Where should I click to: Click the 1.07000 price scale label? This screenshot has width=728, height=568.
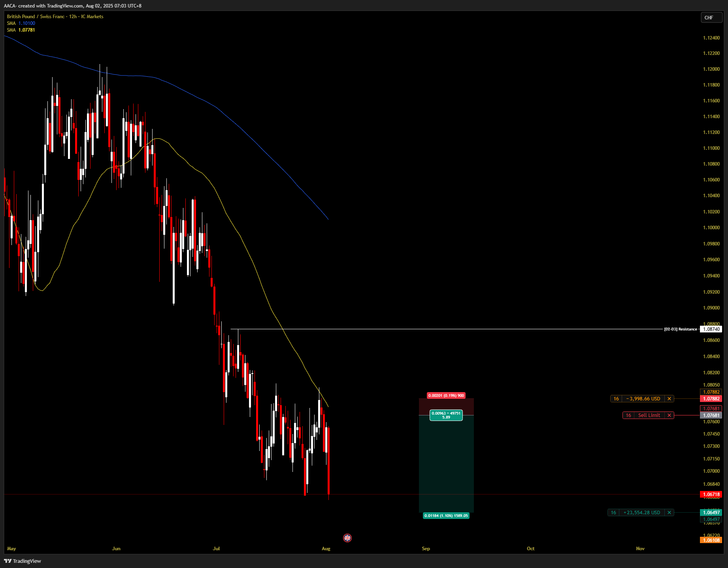coord(711,471)
